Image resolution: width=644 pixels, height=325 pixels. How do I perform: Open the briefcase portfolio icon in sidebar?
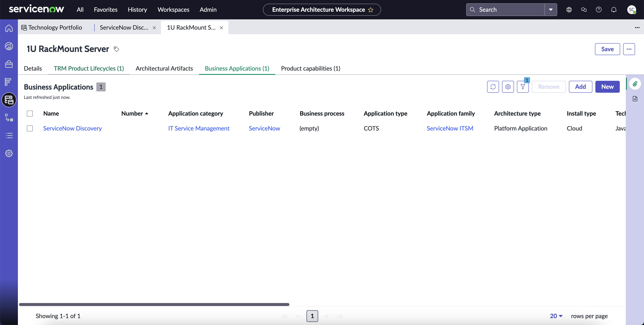9,64
